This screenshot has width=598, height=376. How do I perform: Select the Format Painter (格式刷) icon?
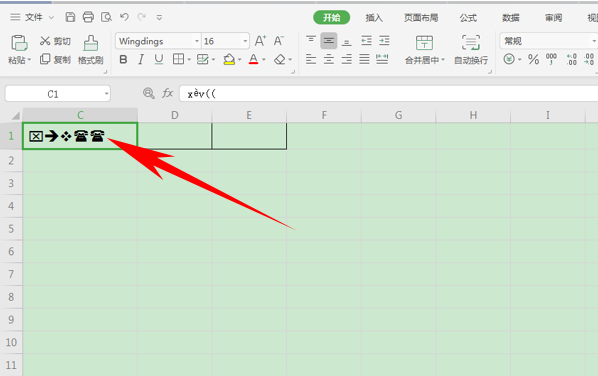pyautogui.click(x=91, y=43)
